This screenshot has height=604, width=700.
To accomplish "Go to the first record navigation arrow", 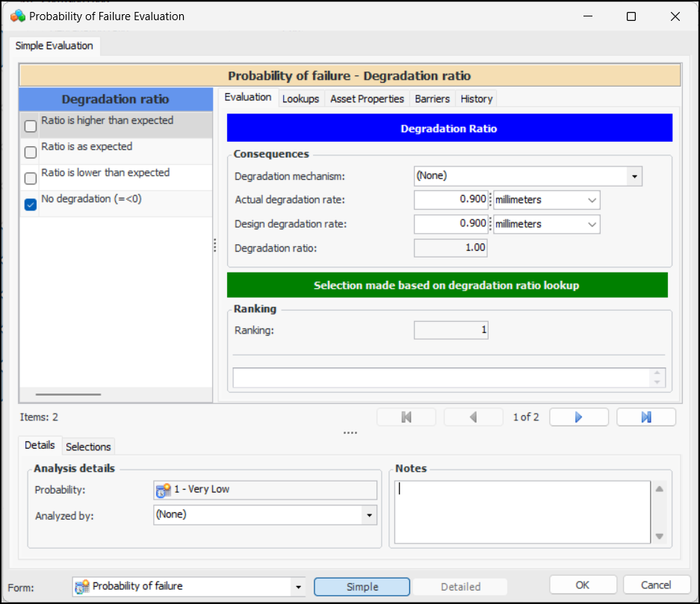I will (406, 417).
